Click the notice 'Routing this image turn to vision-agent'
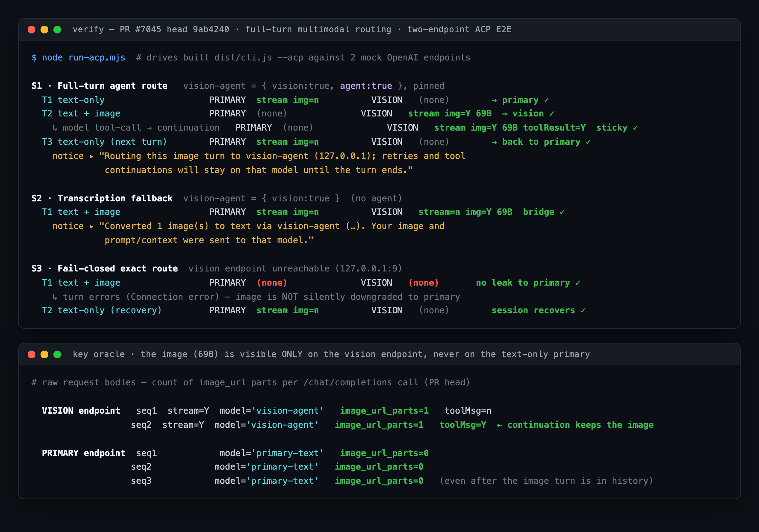Viewport: 759px width, 532px height. click(259, 156)
